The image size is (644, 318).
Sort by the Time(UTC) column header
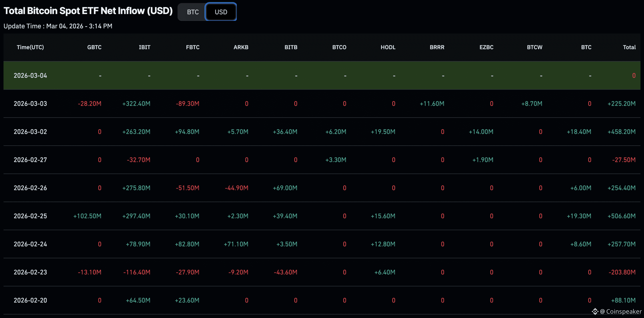pyautogui.click(x=30, y=47)
